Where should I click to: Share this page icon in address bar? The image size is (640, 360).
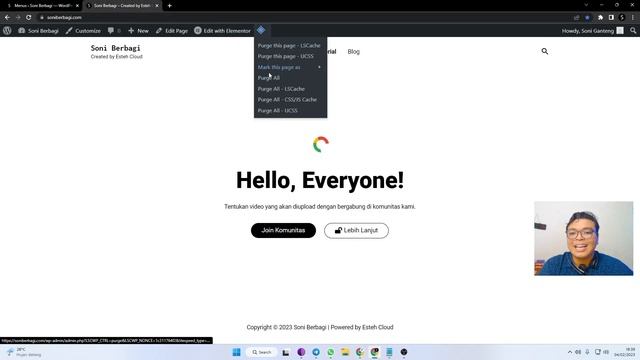click(x=576, y=18)
